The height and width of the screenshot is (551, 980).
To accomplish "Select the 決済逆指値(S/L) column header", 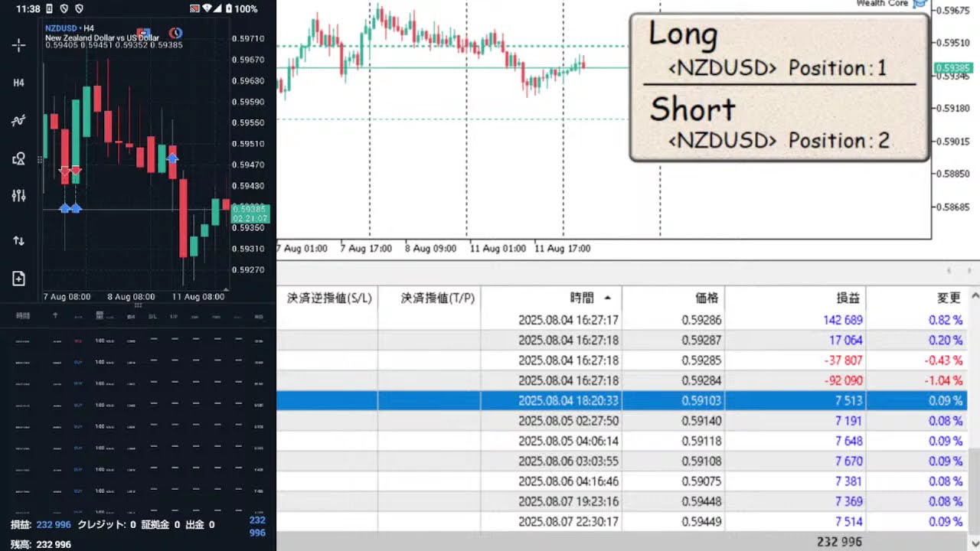I will [328, 298].
